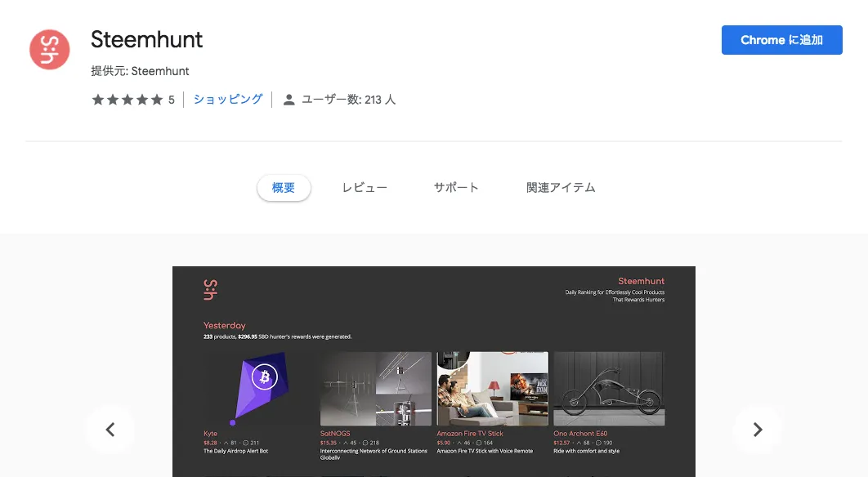Image resolution: width=868 pixels, height=477 pixels.
Task: Open the ショッピング category link
Action: (227, 100)
